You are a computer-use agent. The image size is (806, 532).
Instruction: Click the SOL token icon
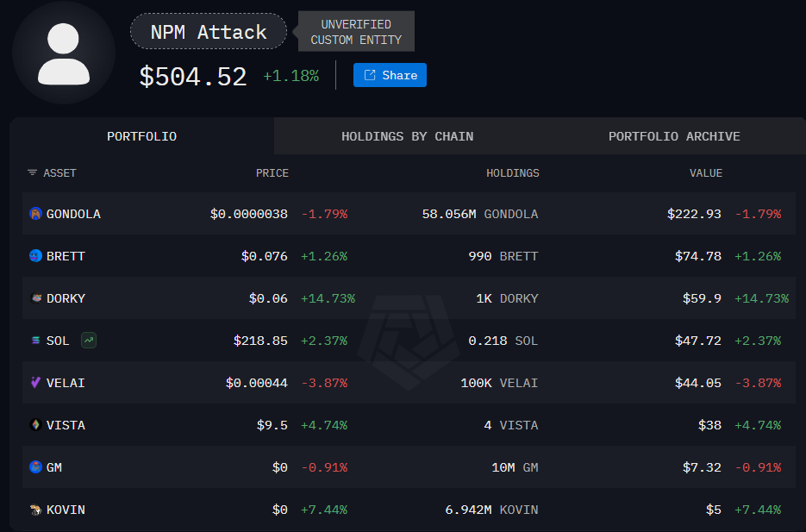[35, 341]
